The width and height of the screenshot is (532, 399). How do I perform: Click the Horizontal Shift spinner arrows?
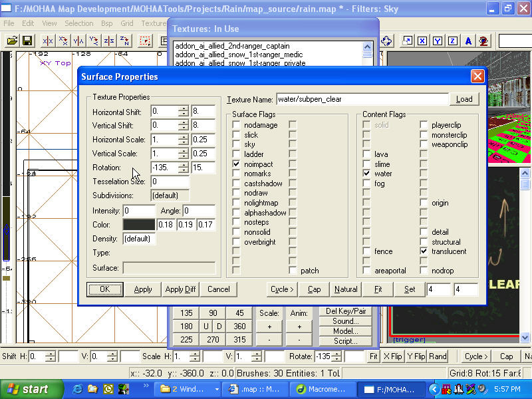[x=184, y=111]
